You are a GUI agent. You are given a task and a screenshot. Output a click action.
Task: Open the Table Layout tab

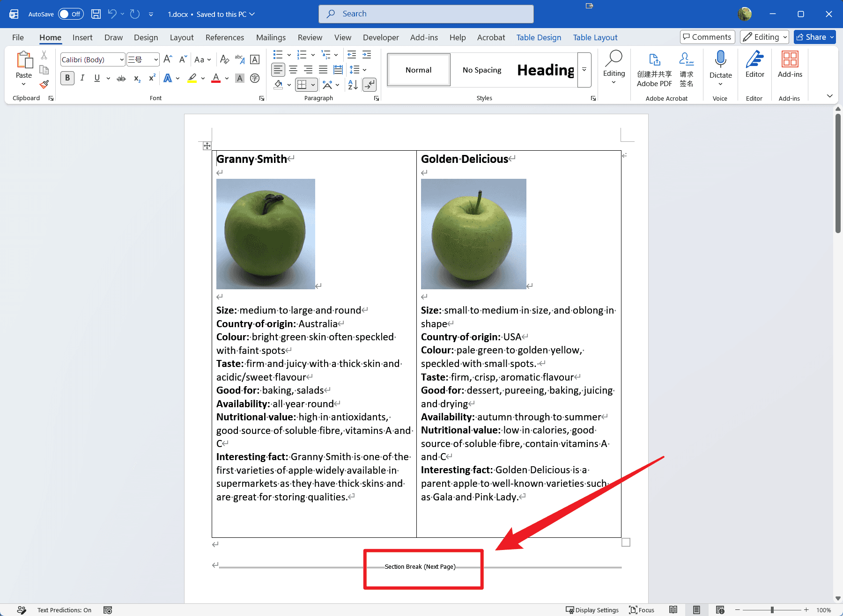coord(595,37)
